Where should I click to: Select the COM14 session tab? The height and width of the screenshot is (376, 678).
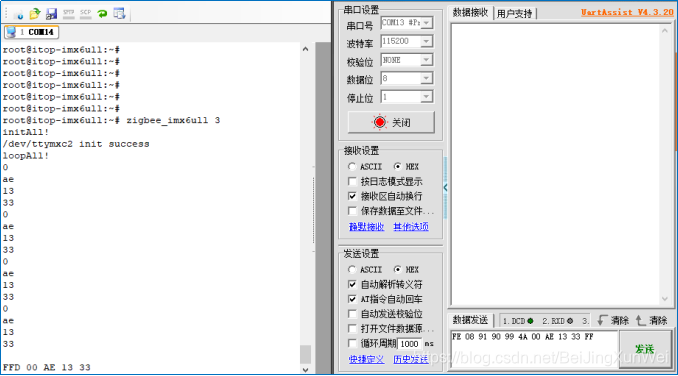[31, 32]
